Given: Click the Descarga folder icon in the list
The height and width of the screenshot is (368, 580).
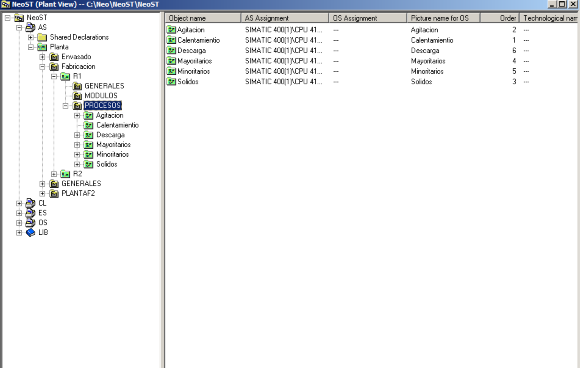Looking at the screenshot, I should 171,50.
